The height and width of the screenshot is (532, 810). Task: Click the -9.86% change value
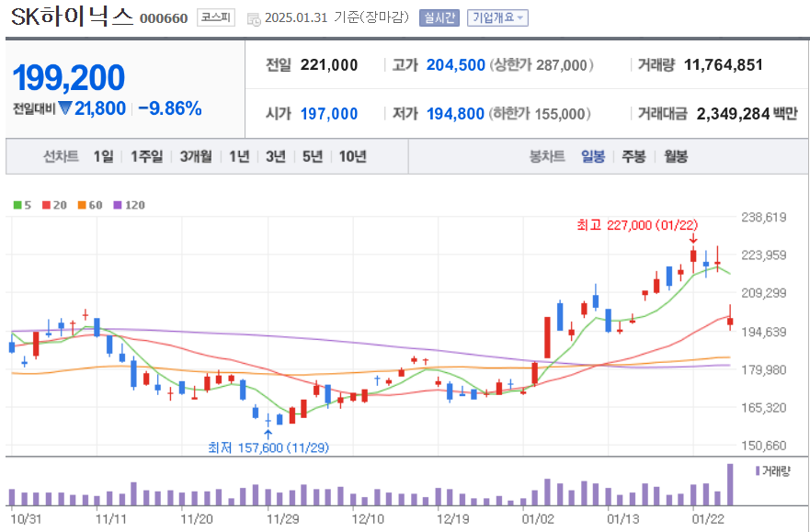pyautogui.click(x=170, y=108)
